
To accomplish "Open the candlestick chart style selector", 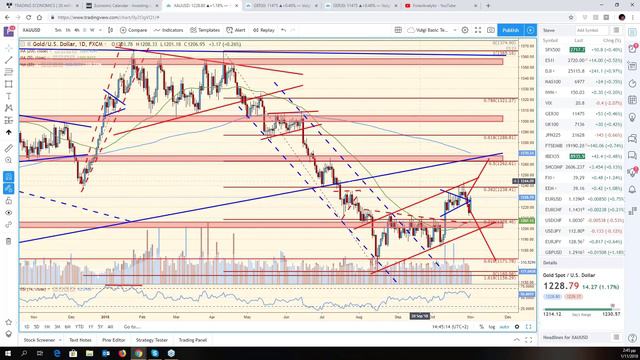I will (110, 30).
